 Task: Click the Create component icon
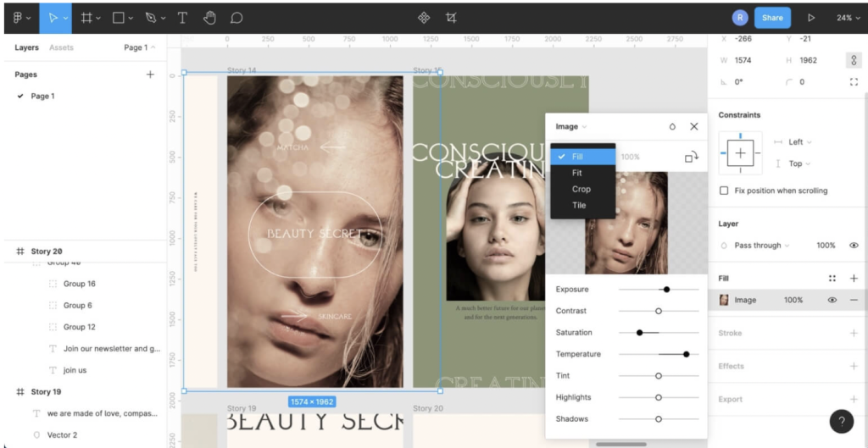[424, 18]
